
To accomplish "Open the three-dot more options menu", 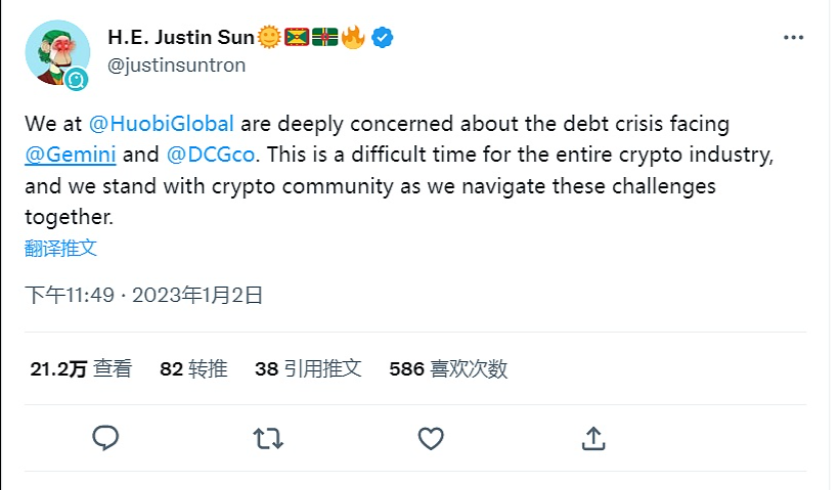I will click(x=792, y=38).
